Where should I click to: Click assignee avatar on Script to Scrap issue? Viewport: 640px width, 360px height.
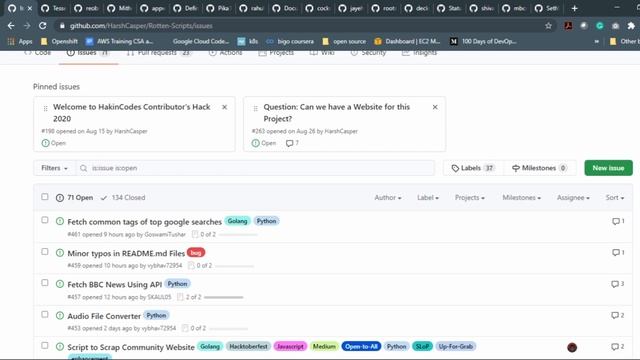572,347
